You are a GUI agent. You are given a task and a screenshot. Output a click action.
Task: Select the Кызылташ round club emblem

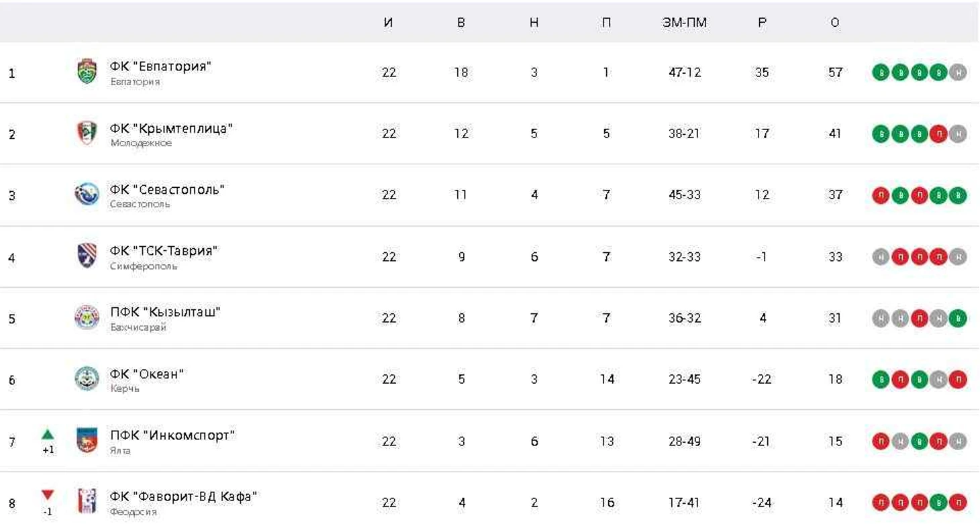87,317
